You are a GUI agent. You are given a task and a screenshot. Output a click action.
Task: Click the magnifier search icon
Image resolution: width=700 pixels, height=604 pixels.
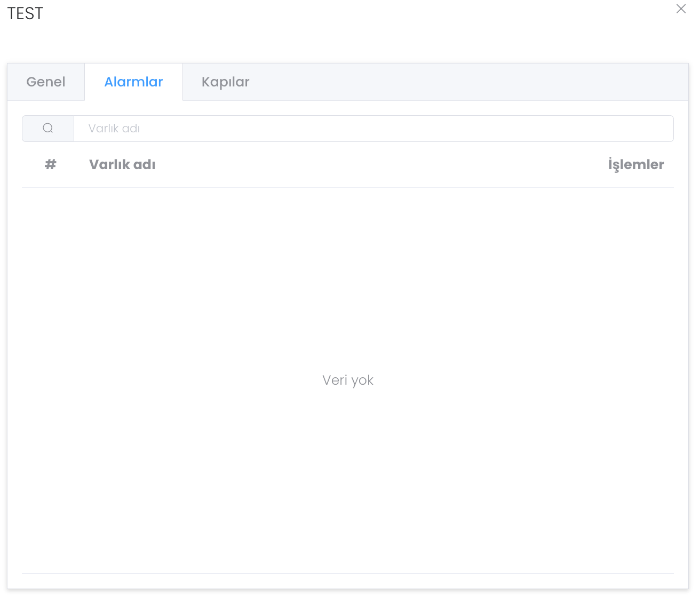(48, 129)
